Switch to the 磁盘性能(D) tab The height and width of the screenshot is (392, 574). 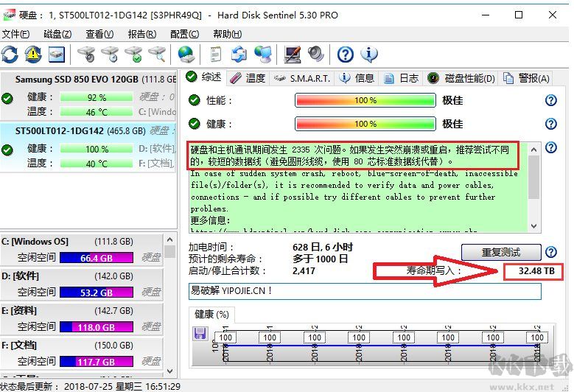click(x=461, y=78)
